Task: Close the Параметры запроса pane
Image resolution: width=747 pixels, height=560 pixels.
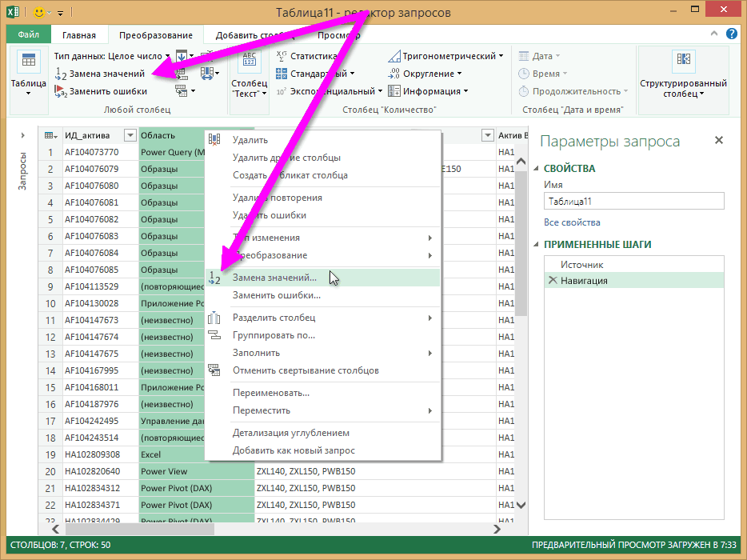Action: [x=718, y=141]
